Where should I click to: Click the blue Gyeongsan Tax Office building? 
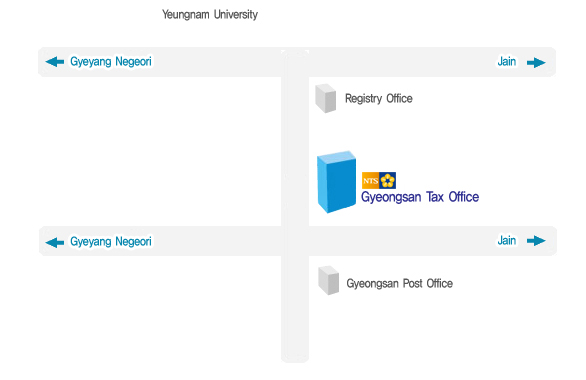(x=336, y=182)
